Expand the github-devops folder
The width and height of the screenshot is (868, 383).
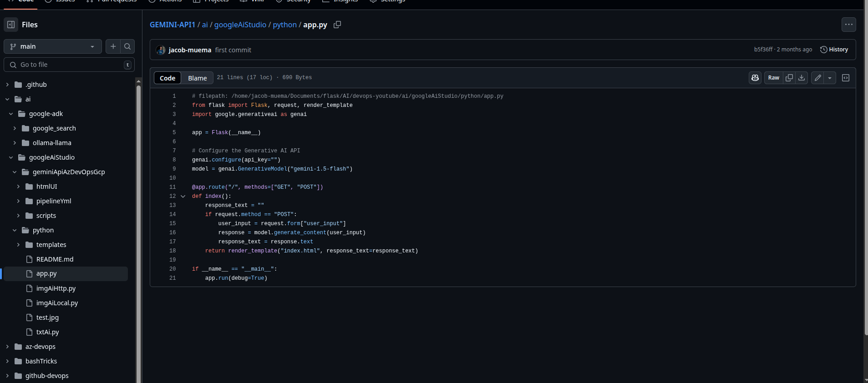coord(7,376)
